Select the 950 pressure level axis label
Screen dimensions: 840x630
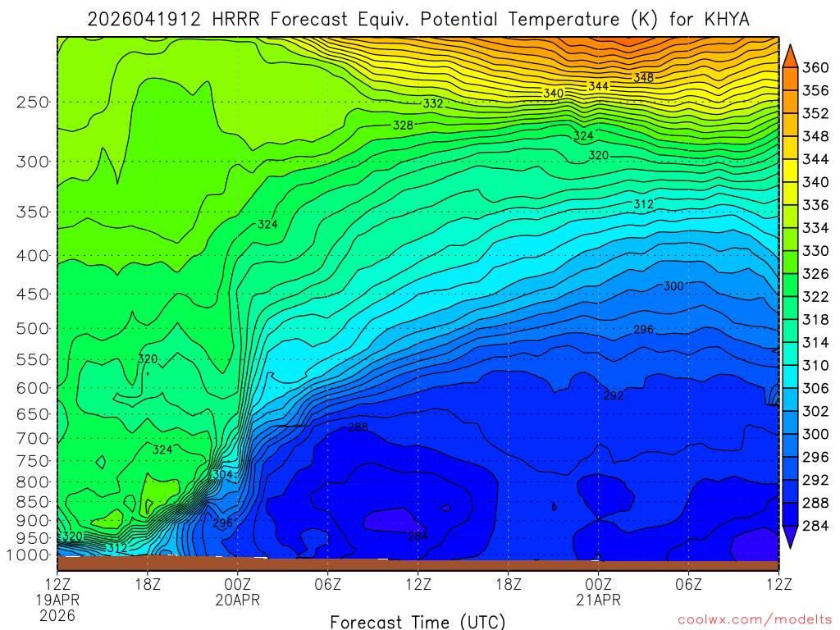[x=33, y=538]
